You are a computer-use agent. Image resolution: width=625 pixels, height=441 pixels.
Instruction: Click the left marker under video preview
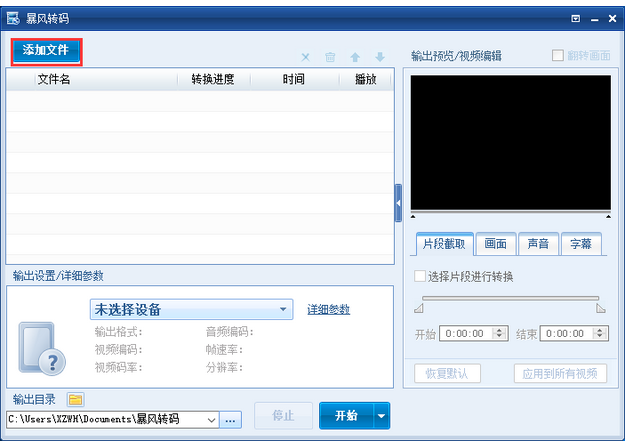coord(413,217)
